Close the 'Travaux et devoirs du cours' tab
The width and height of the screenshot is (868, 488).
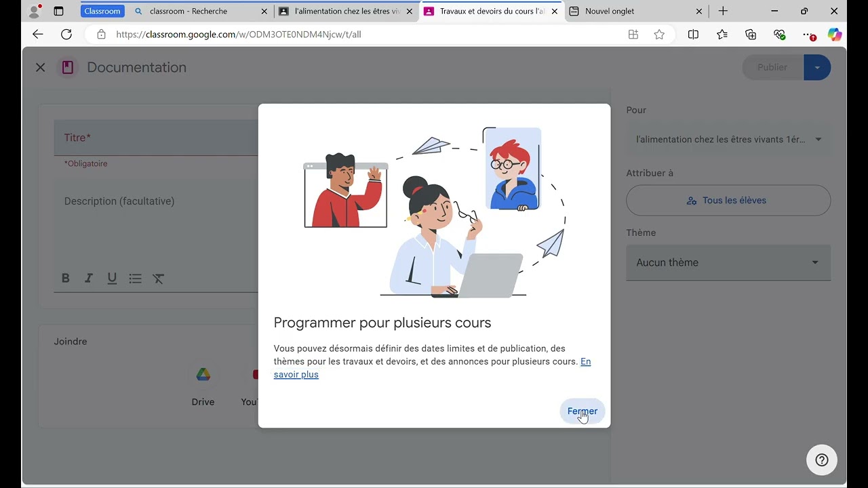coord(555,12)
